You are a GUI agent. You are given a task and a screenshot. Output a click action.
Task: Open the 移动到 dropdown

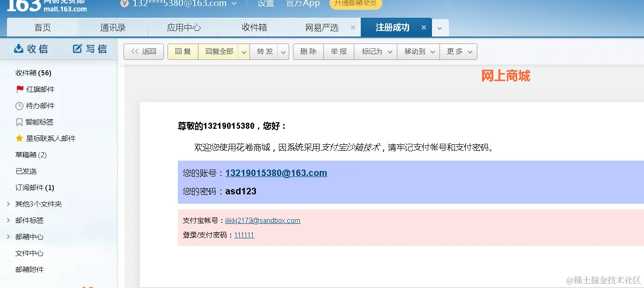pos(418,52)
